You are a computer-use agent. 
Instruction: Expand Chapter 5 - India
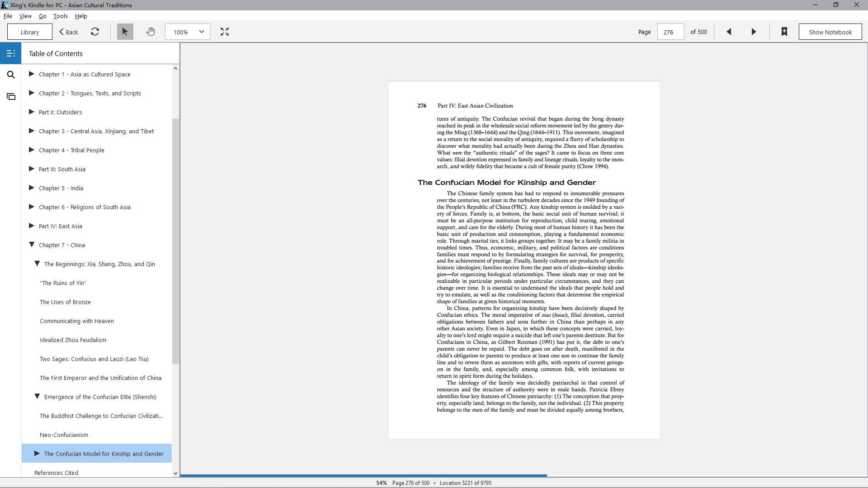point(32,188)
